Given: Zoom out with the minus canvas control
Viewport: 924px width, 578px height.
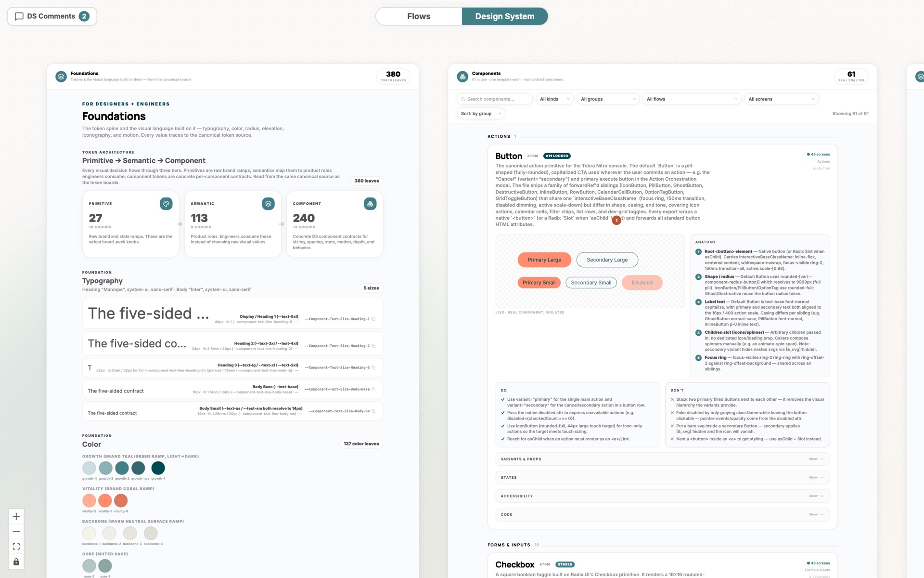Looking at the screenshot, I should point(16,531).
